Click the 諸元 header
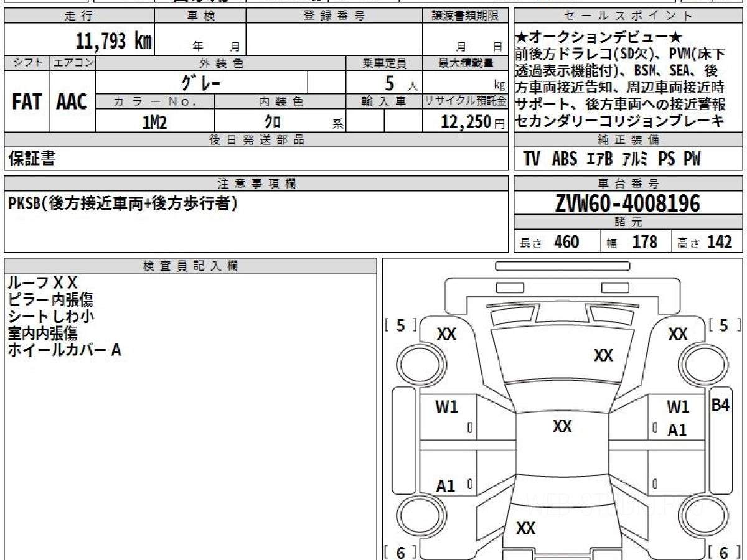 [x=629, y=223]
